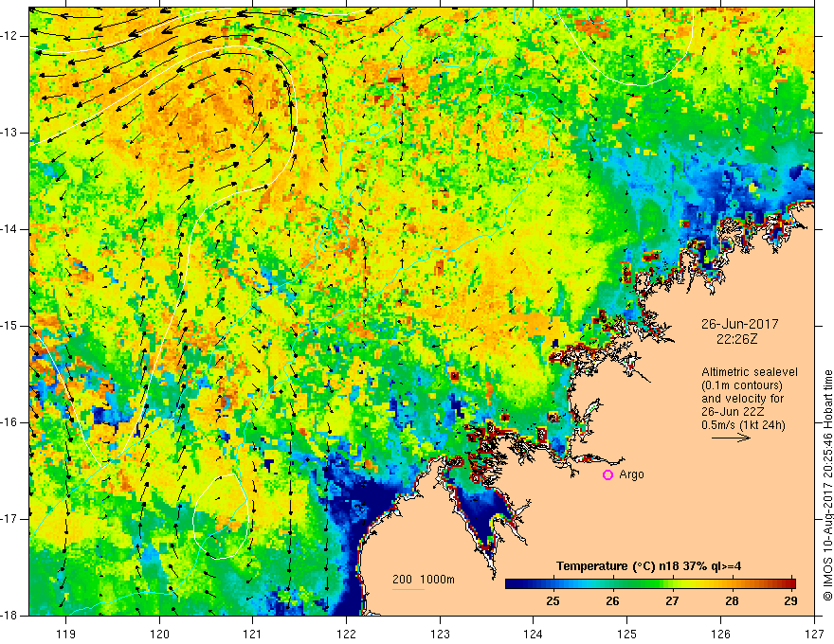834x644 pixels.
Task: Click the cyan bathymetry legend line sample
Action: pyautogui.click(x=408, y=589)
